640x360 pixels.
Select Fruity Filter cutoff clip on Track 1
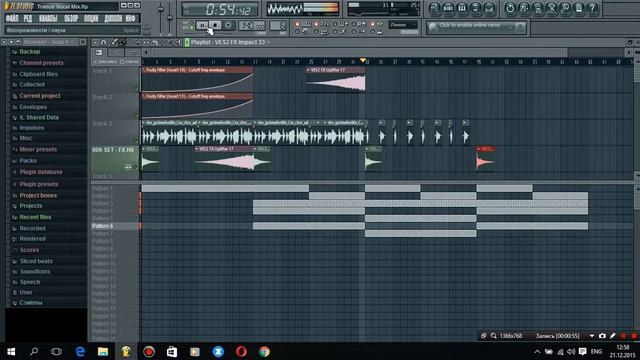click(x=197, y=80)
